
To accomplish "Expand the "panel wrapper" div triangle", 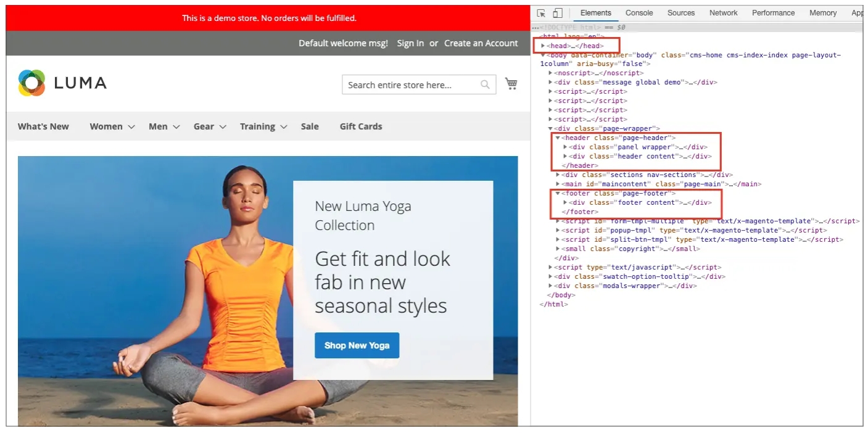I will click(565, 147).
